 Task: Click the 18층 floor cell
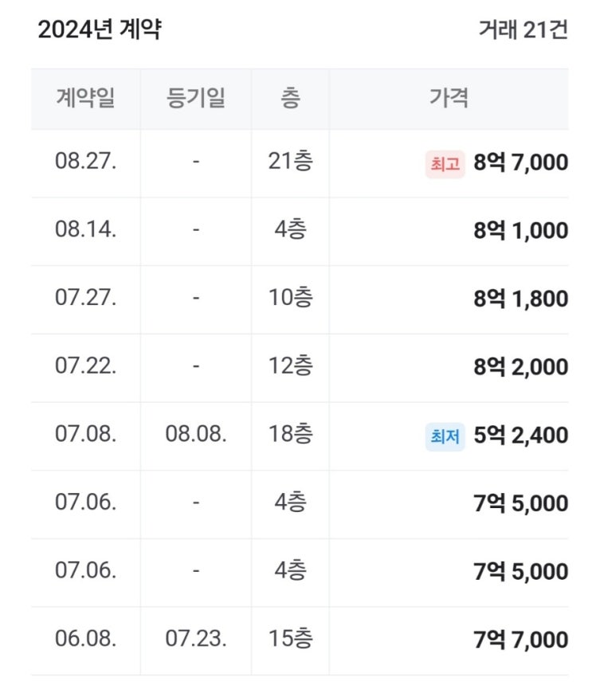point(291,436)
